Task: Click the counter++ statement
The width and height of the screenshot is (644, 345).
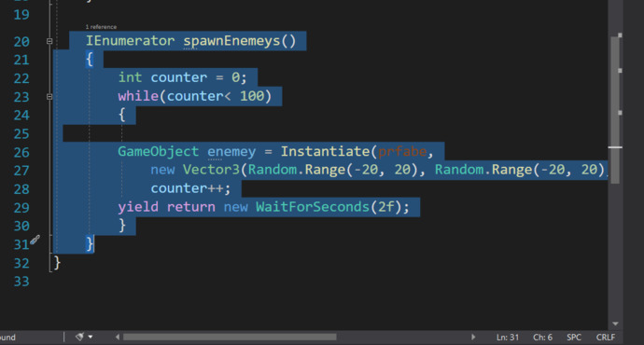Action: [190, 188]
